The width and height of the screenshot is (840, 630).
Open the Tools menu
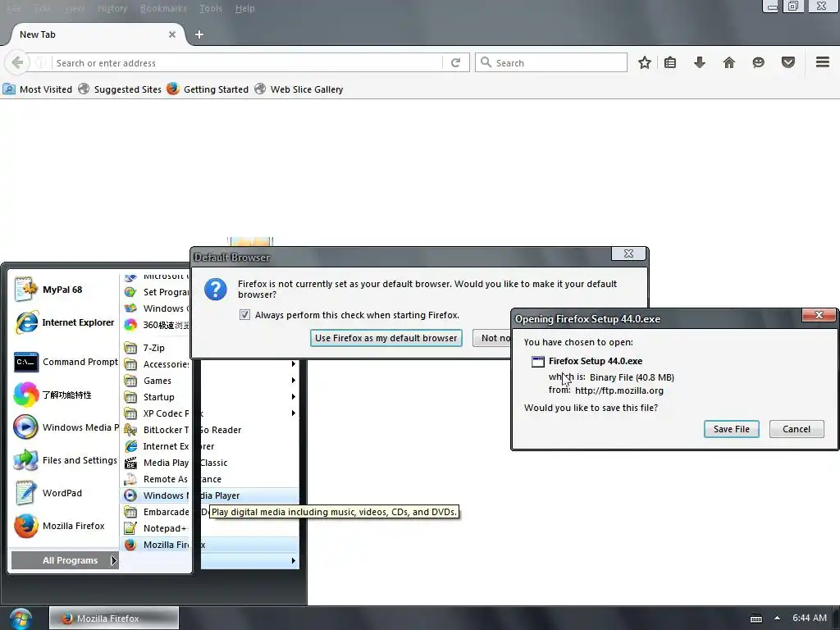[211, 8]
